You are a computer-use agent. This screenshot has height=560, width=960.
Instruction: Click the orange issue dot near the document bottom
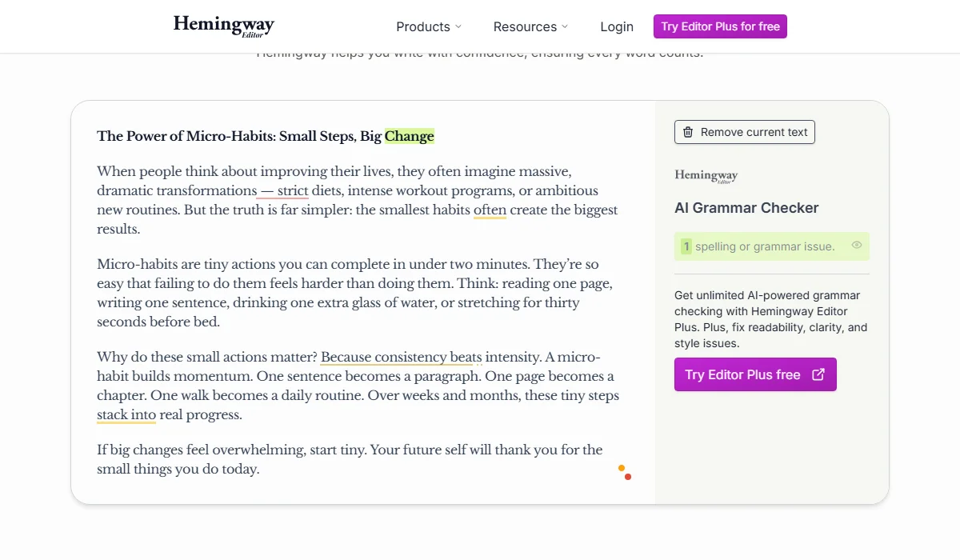[621, 468]
